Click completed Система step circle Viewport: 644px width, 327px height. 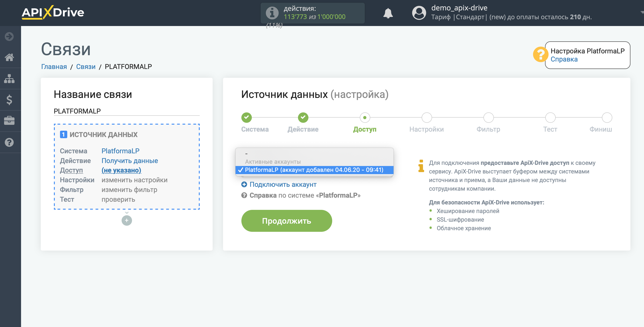tap(247, 117)
